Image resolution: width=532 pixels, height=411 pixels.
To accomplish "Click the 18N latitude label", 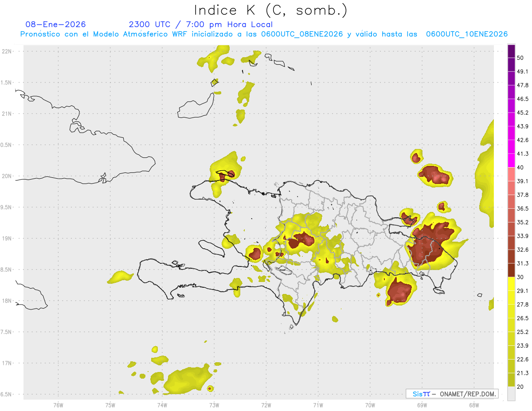I will [x=7, y=301].
